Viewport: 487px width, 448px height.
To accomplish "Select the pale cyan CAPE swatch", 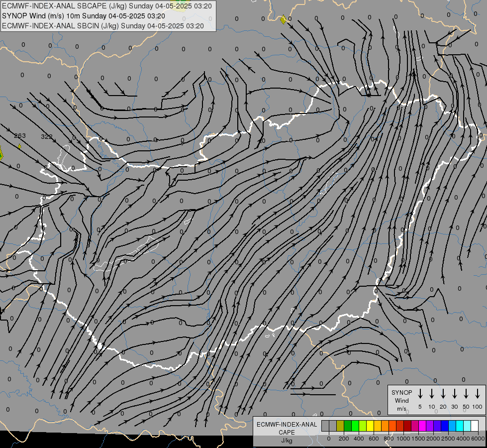I will [x=467, y=426].
